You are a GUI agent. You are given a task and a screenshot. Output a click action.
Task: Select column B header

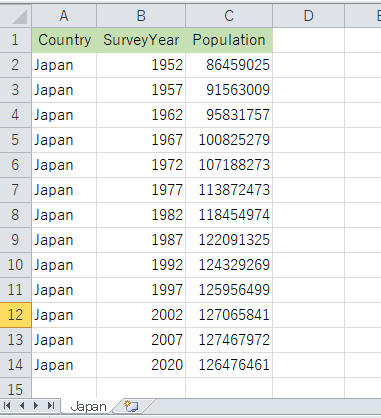click(x=141, y=16)
